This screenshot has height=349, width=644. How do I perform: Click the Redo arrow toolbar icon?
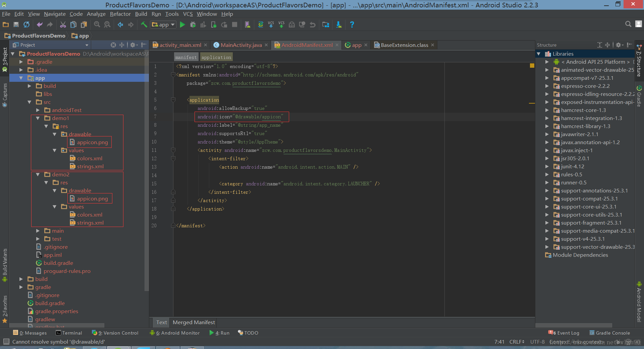(50, 24)
